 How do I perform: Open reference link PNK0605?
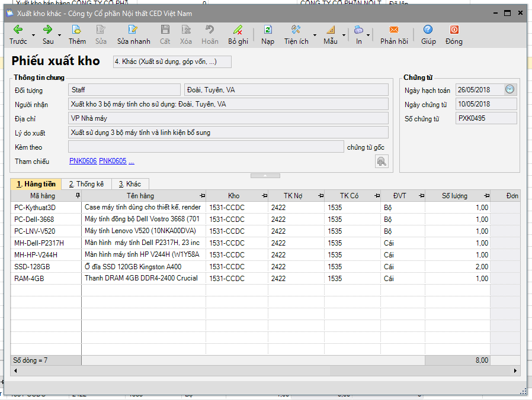click(x=113, y=162)
